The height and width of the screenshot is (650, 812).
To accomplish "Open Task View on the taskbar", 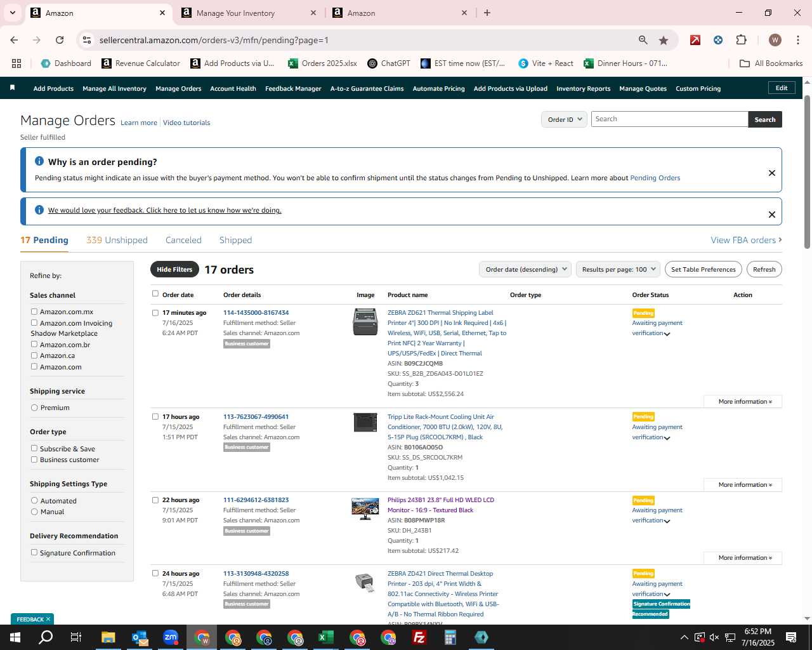I will point(76,637).
